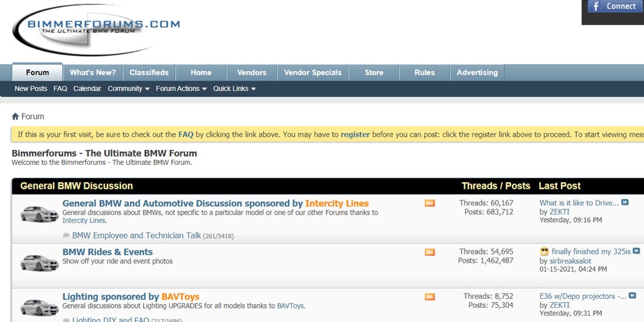644x322 pixels.
Task: Switch to the What's New? tab
Action: [93, 73]
